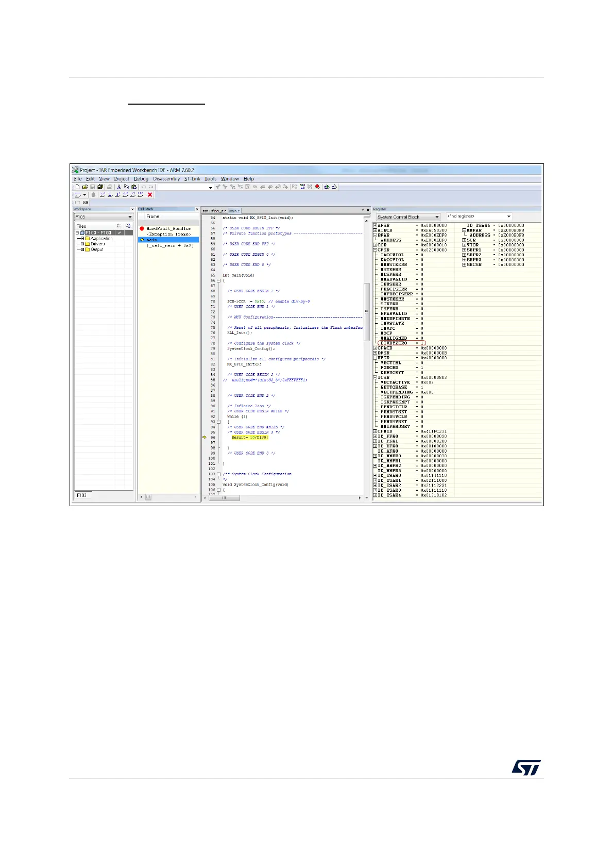The height and width of the screenshot is (868, 613).
Task: Open the ST-Link menu
Action: 192,179
